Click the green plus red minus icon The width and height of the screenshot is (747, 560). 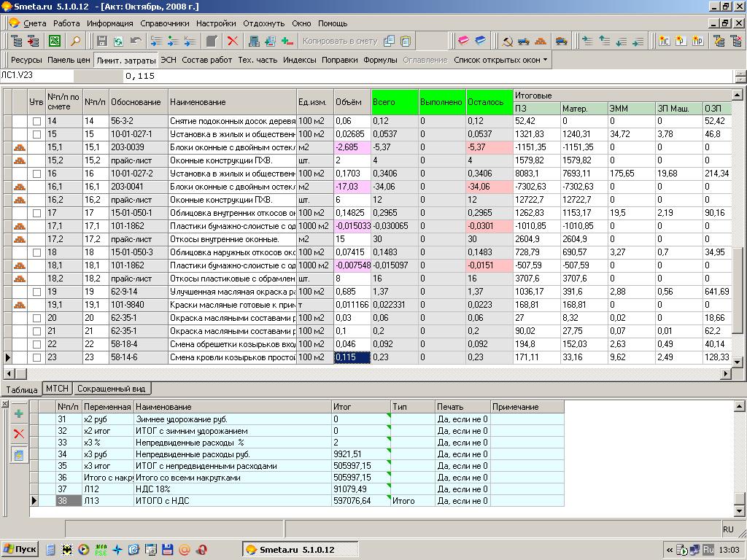pos(287,41)
